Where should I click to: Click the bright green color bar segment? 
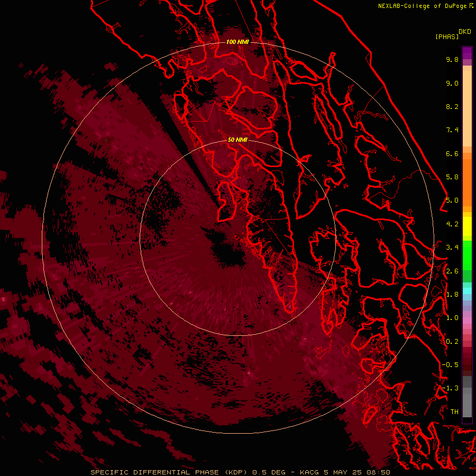(467, 255)
